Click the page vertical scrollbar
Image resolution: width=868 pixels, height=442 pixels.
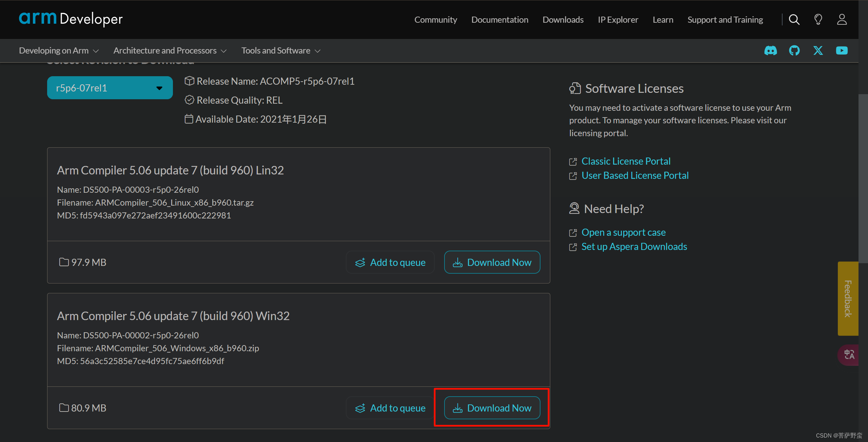(x=863, y=178)
